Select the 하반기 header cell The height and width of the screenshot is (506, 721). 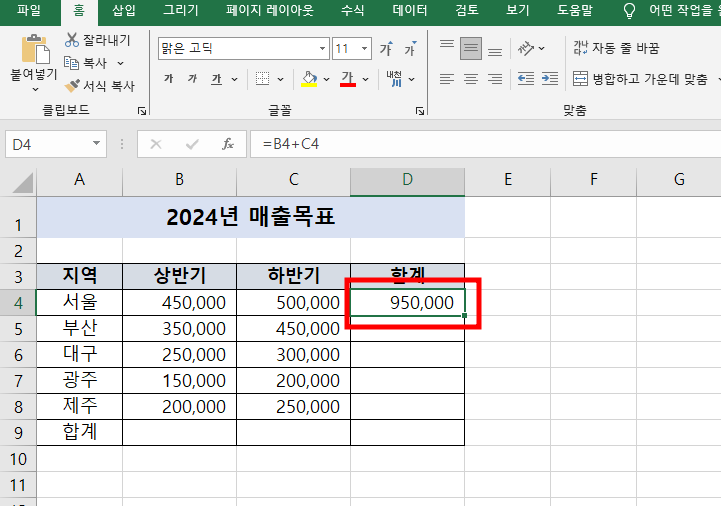(x=293, y=276)
